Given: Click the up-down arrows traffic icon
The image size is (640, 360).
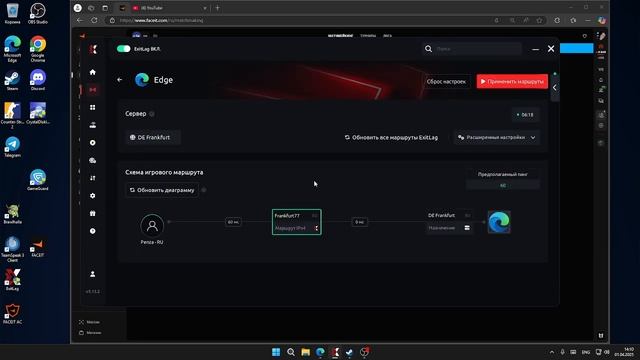Looking at the screenshot, I should pos(93,178).
